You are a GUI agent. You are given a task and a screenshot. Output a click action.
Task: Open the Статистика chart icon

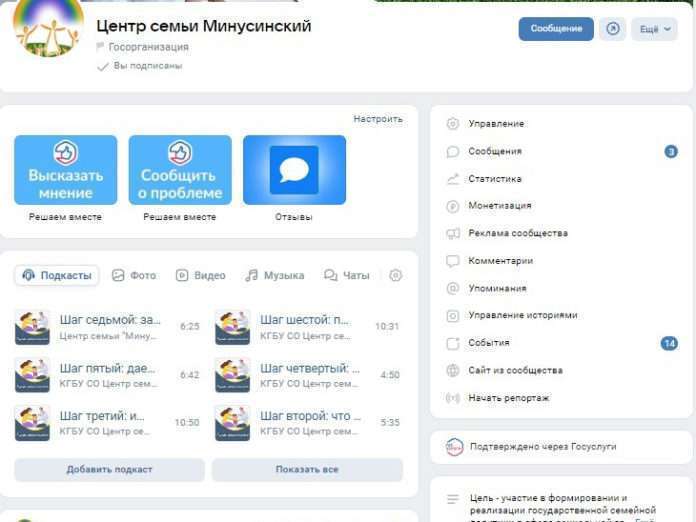tap(452, 179)
